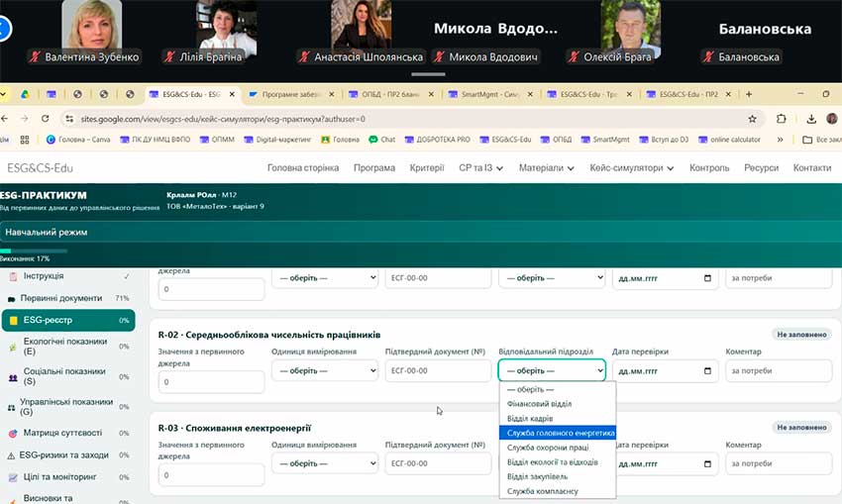Image resolution: width=842 pixels, height=504 pixels.
Task: Open a new browser tab
Action: tap(749, 94)
